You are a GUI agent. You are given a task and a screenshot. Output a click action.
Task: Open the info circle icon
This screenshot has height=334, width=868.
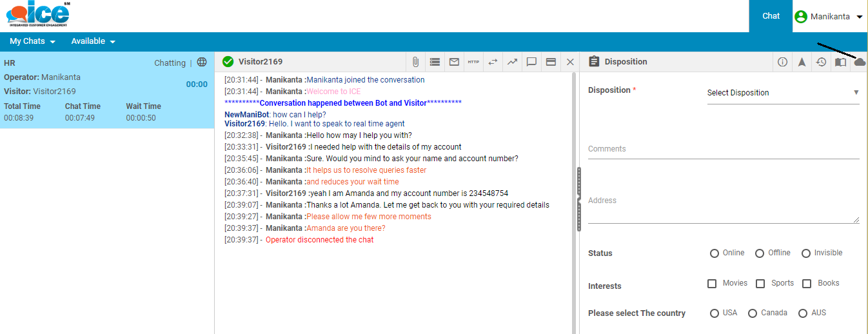pyautogui.click(x=782, y=62)
